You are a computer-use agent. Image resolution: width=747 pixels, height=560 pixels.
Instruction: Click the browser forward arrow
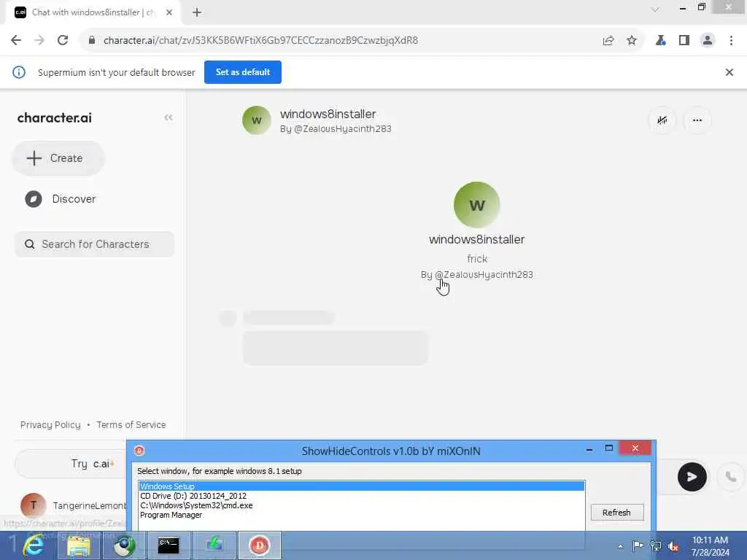point(39,41)
